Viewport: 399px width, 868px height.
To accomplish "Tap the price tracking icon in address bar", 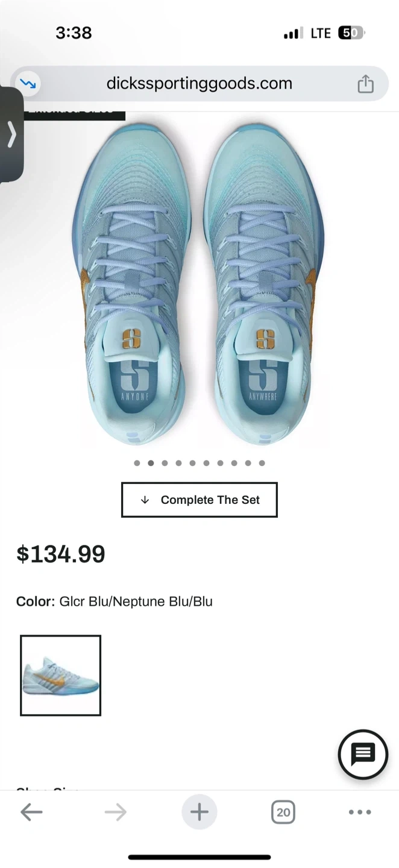I will point(28,84).
